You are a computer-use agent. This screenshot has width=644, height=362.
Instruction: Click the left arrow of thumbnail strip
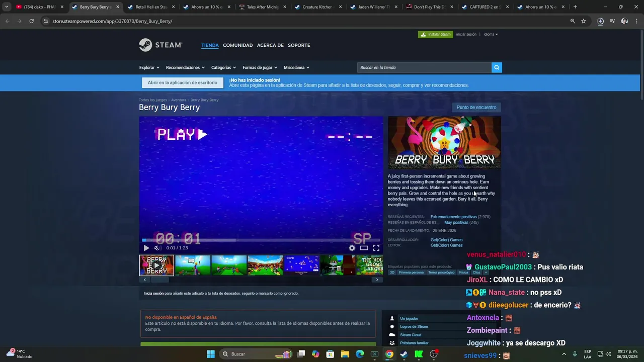(x=145, y=280)
